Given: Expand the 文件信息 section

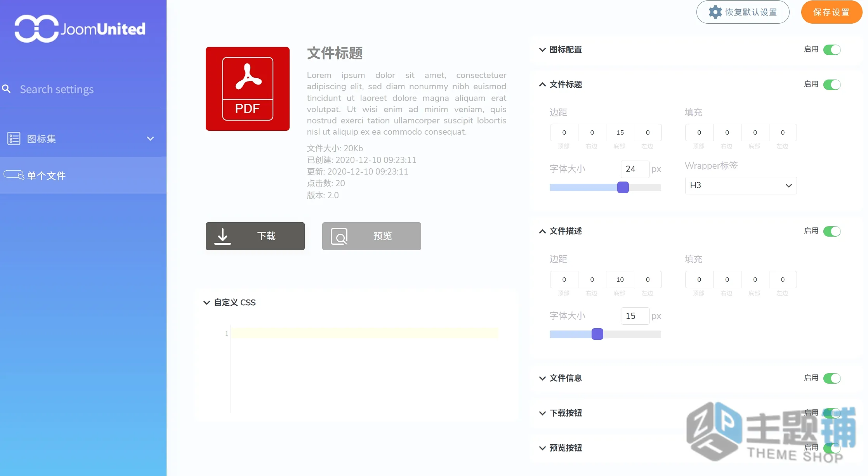Looking at the screenshot, I should 542,378.
